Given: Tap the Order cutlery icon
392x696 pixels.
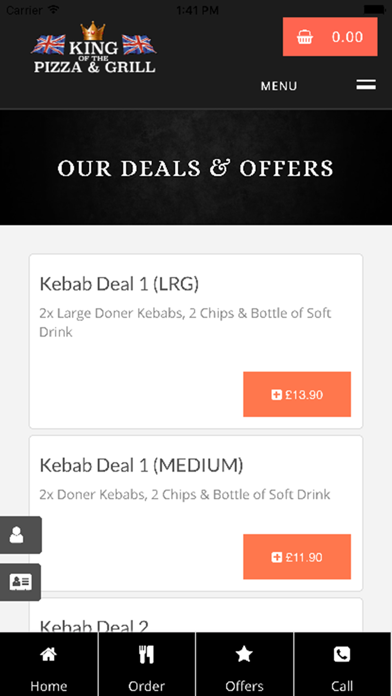Looking at the screenshot, I should pyautogui.click(x=146, y=654).
